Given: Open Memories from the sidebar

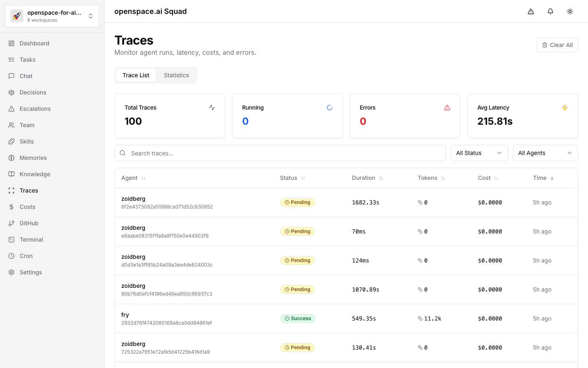Looking at the screenshot, I should pyautogui.click(x=33, y=158).
